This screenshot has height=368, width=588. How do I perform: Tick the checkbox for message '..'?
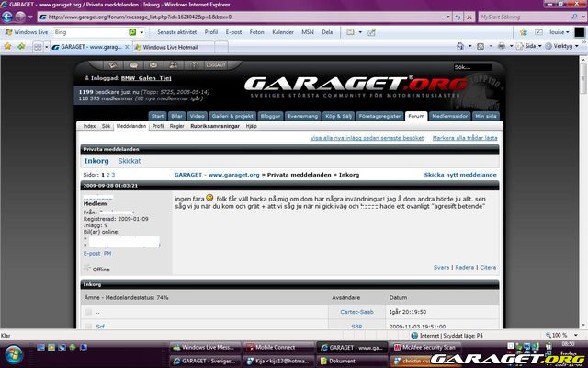pyautogui.click(x=88, y=312)
